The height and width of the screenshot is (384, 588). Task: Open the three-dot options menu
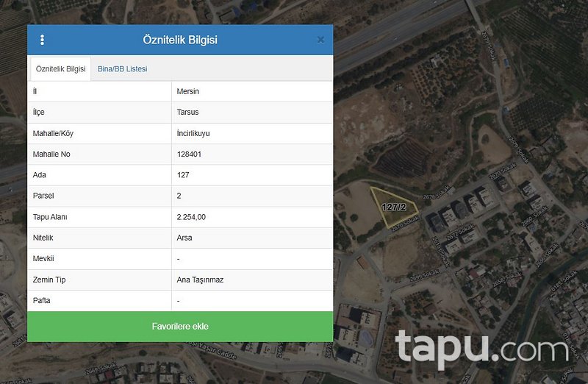42,40
